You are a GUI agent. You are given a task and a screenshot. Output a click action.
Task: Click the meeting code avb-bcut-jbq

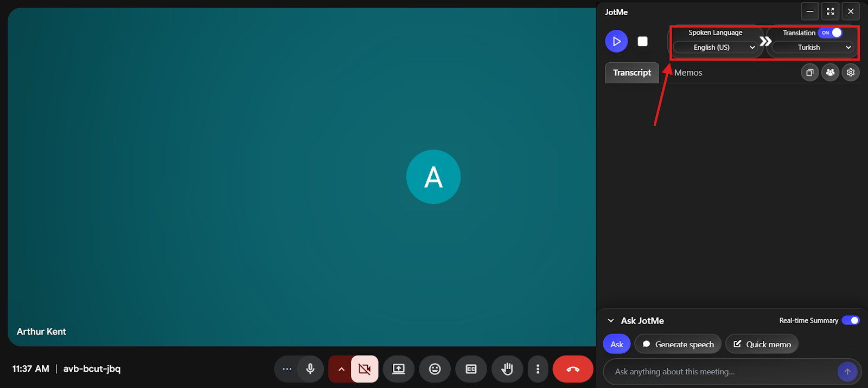click(x=92, y=368)
